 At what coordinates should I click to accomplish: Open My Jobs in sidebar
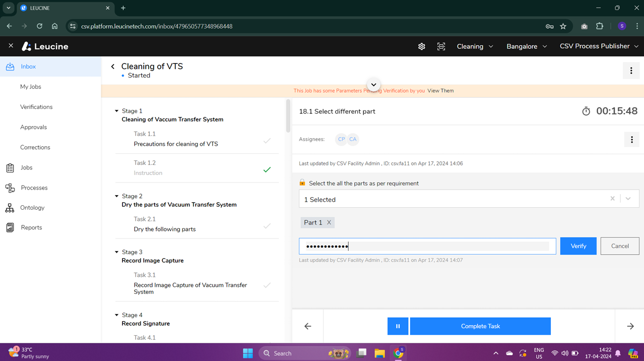(31, 87)
